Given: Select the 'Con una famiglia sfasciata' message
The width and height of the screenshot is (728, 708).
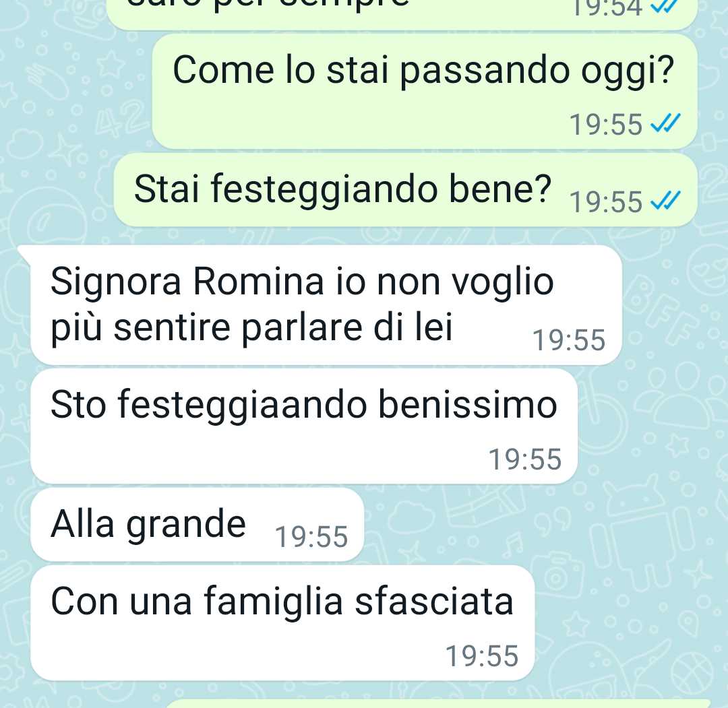Looking at the screenshot, I should click(x=282, y=623).
